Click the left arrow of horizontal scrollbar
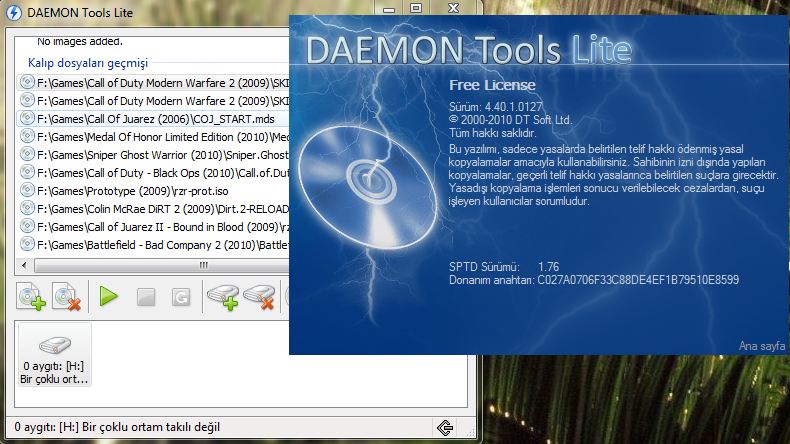790x444 pixels. tap(24, 265)
